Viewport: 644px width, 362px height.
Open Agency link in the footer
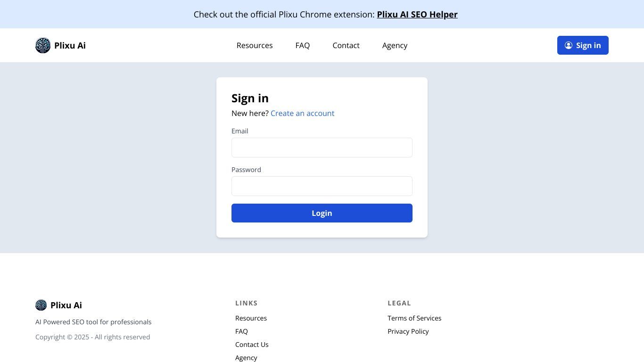pyautogui.click(x=246, y=358)
